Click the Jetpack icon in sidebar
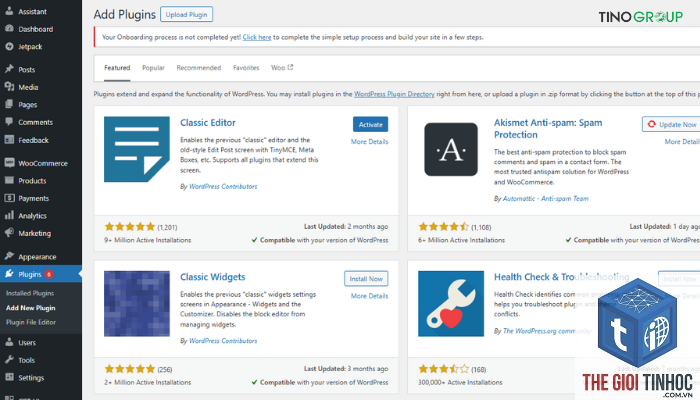The width and height of the screenshot is (700, 400). (x=9, y=46)
